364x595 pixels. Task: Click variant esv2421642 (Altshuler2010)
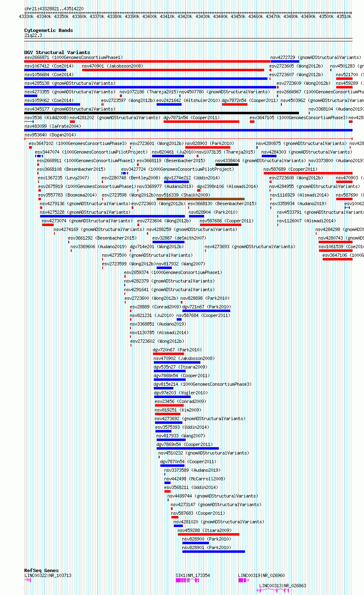click(x=188, y=100)
